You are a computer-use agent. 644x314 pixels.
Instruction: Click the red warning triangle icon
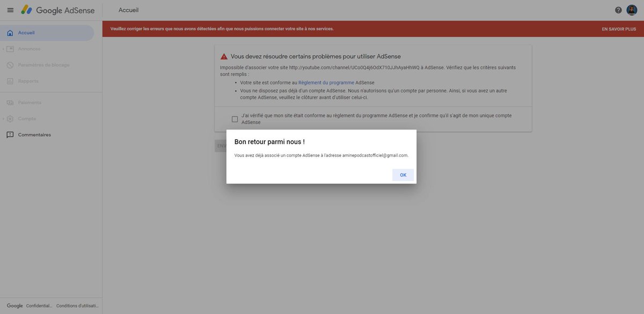(x=224, y=56)
